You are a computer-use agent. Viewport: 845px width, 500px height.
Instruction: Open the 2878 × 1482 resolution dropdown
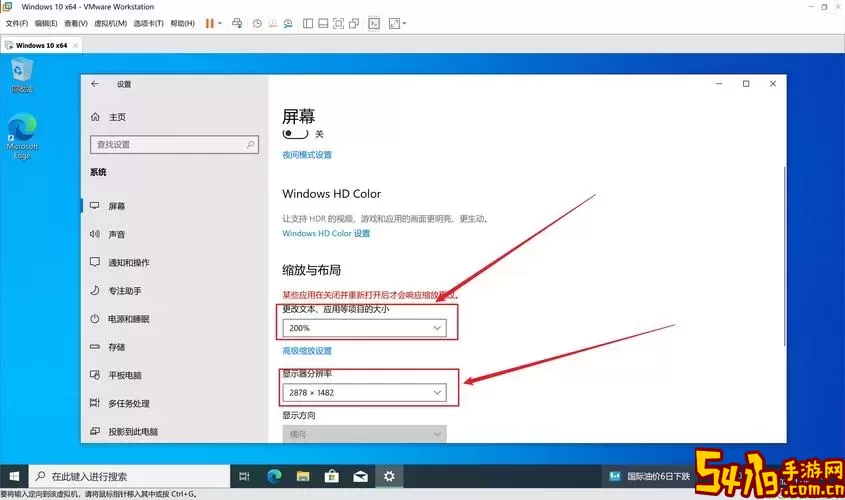365,393
